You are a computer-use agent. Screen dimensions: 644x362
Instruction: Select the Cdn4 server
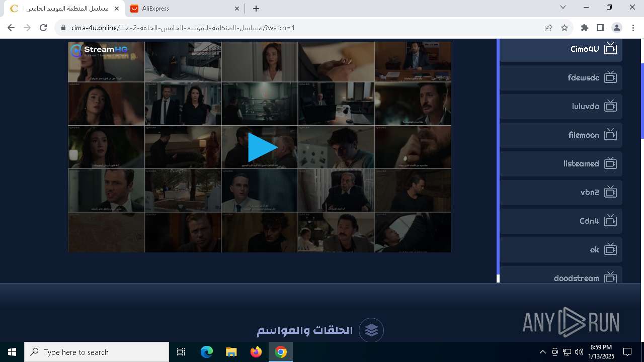coord(561,221)
